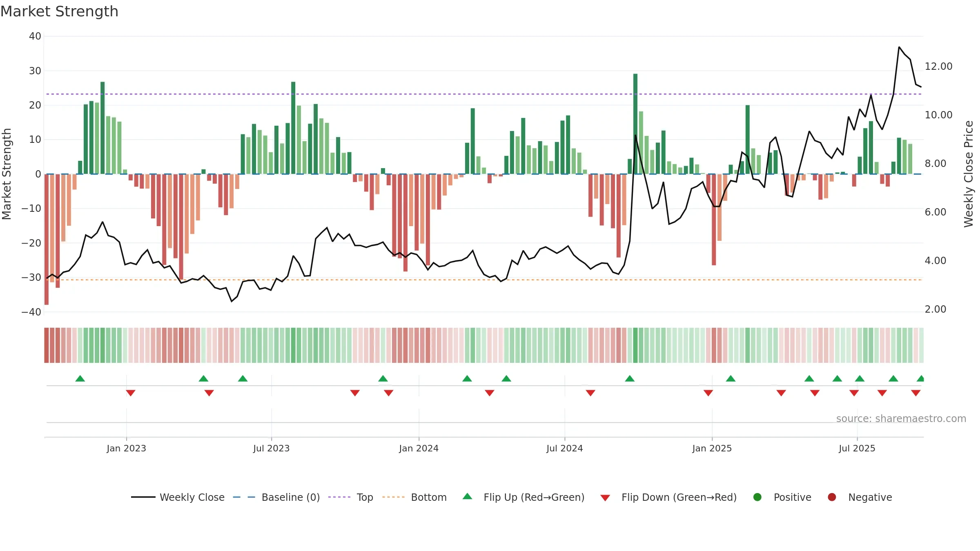Select the red flip-down triangle near August 2024
The image size is (980, 551).
pos(590,393)
